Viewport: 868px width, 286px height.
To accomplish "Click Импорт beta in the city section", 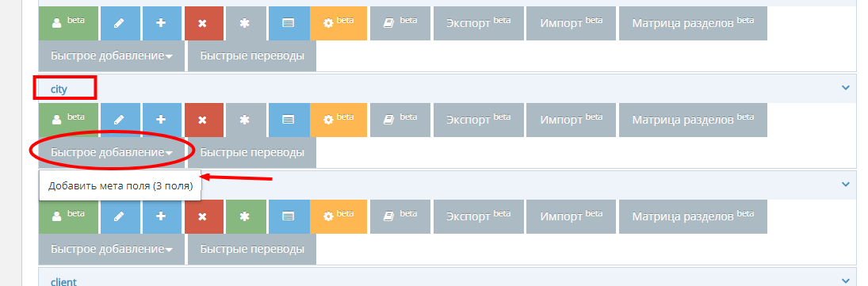I will (571, 120).
